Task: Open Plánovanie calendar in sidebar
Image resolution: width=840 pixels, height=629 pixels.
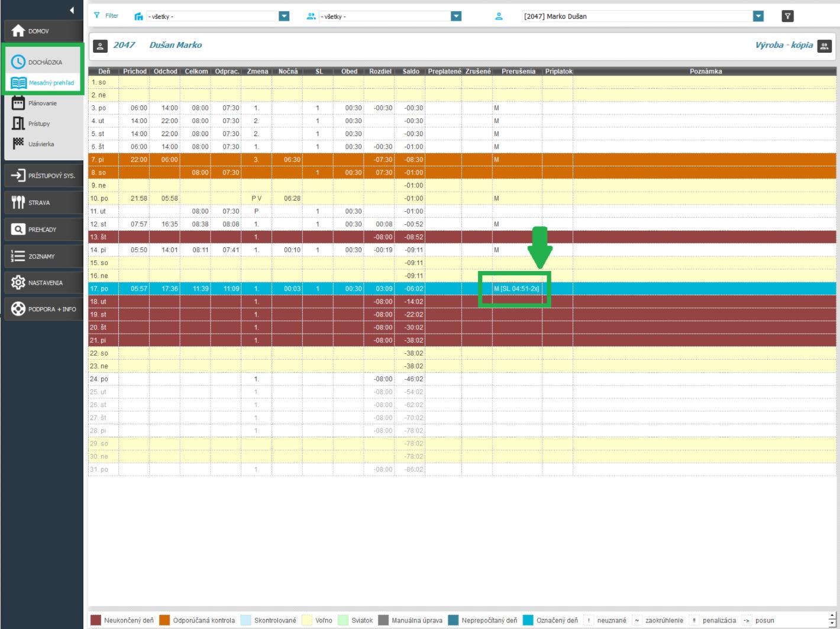Action: coord(18,103)
